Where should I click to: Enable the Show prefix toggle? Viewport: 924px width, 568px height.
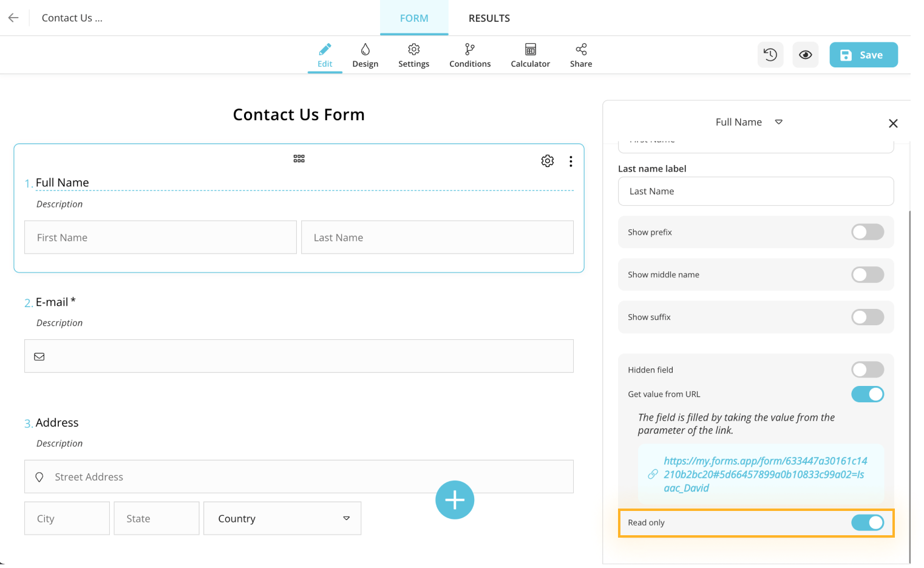pyautogui.click(x=868, y=232)
